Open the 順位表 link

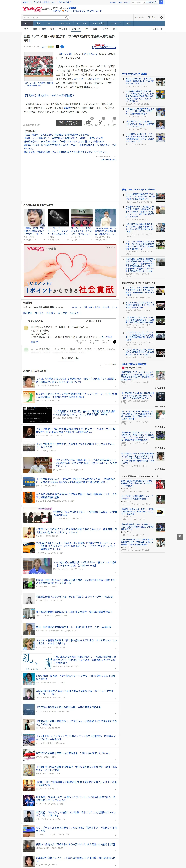tap(97, 307)
